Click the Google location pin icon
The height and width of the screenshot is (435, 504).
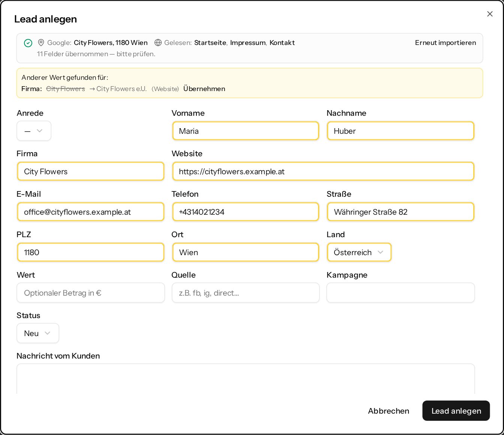(x=41, y=43)
